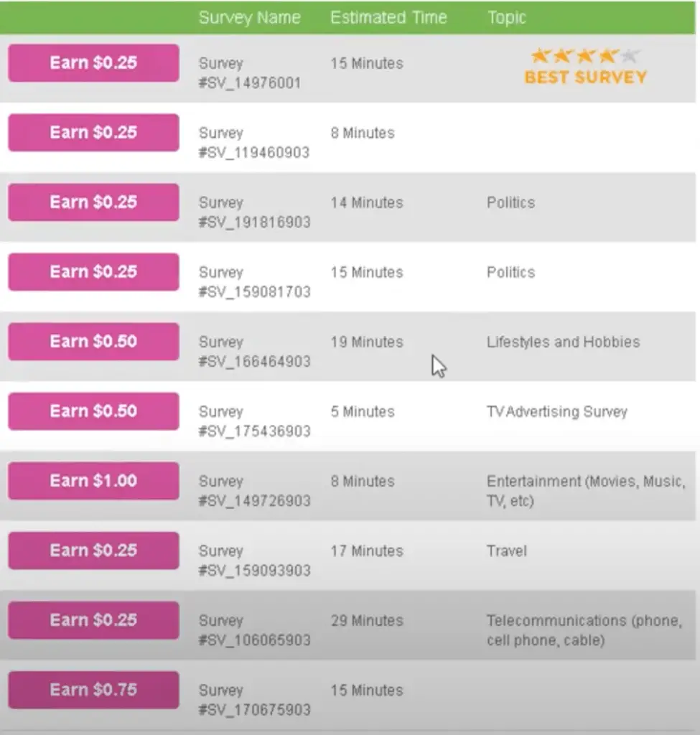
Task: Select Survey #SV_149726903 name text
Action: 254,491
